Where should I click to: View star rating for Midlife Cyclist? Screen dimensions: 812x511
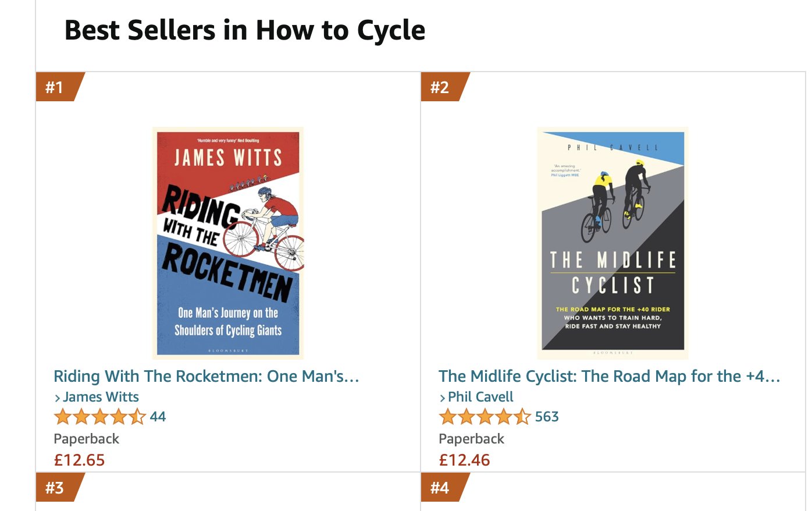[485, 417]
